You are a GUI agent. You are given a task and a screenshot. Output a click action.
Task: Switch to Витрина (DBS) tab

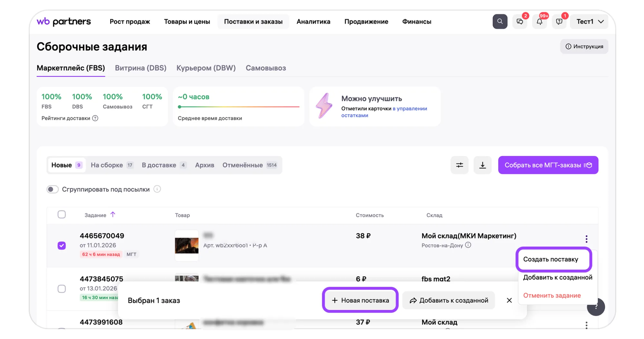point(140,68)
